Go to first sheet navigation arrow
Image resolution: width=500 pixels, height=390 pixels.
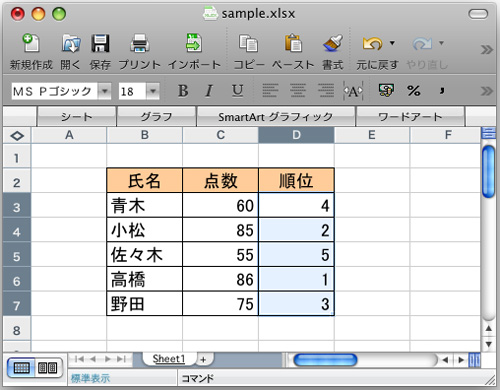point(79,359)
